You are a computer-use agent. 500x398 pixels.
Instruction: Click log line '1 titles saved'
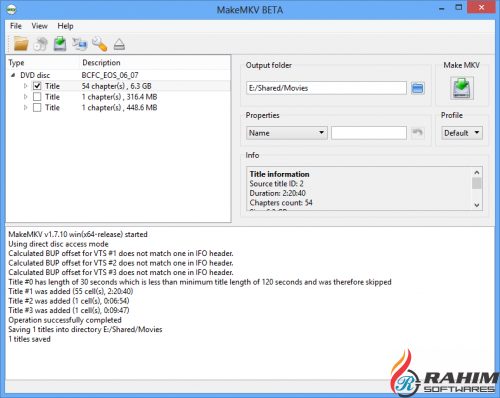tap(29, 339)
